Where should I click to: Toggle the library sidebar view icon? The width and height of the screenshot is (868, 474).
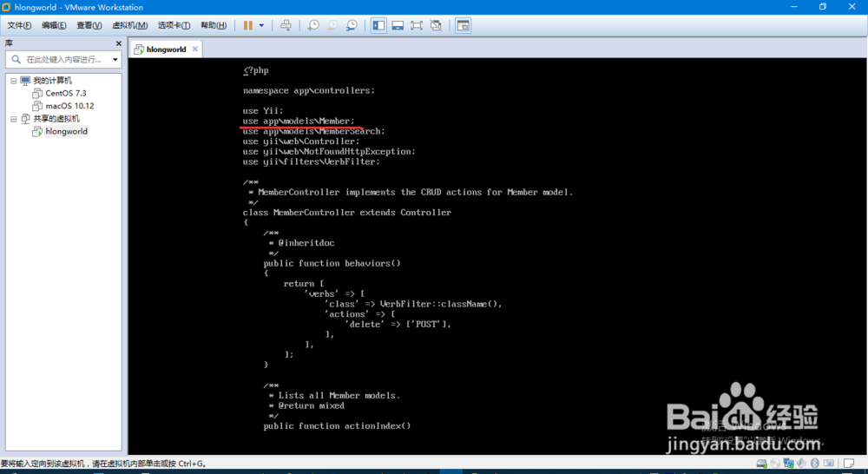[x=378, y=25]
